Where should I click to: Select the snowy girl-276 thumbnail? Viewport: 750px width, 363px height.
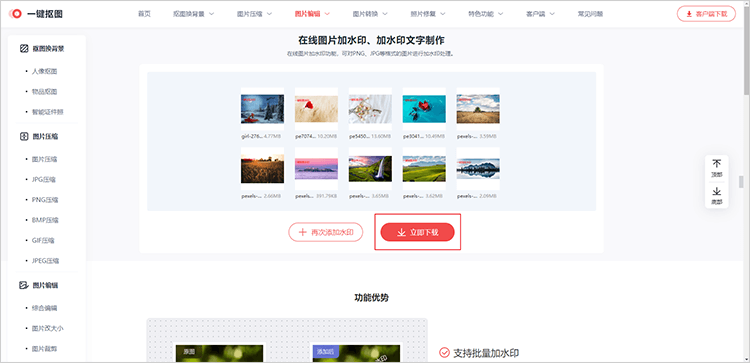point(262,109)
